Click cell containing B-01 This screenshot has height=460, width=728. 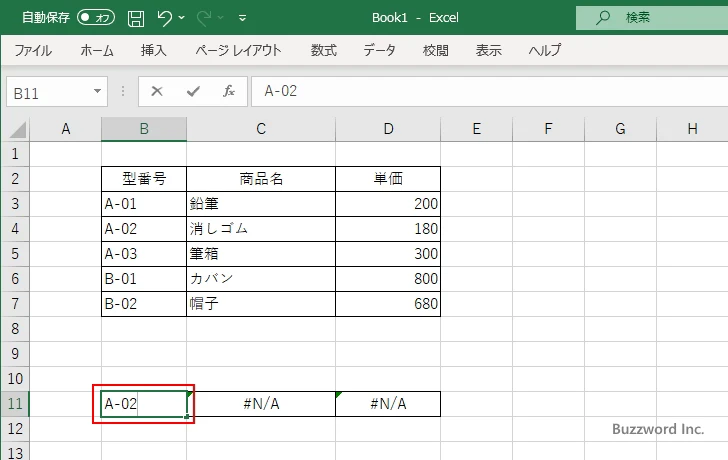pos(144,279)
